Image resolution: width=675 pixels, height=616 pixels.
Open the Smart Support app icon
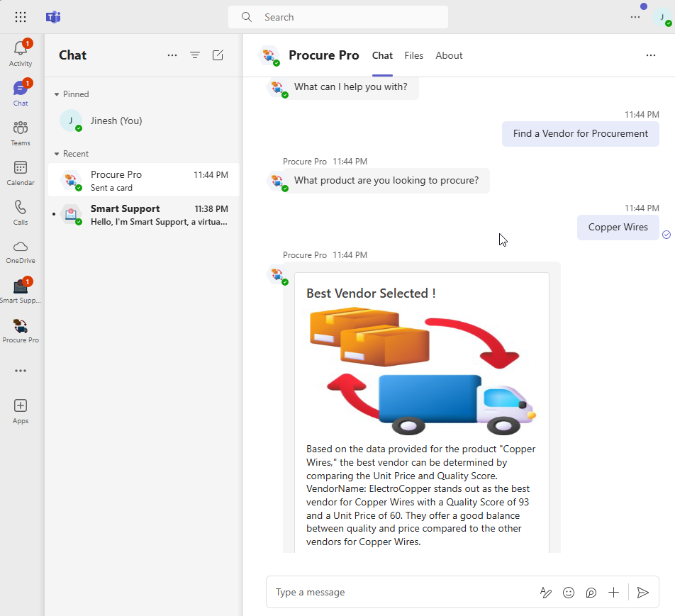click(21, 289)
